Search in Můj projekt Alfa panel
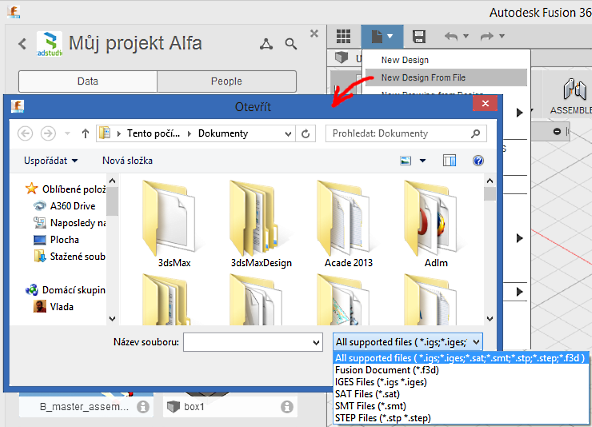This screenshot has height=427, width=592. (x=291, y=44)
